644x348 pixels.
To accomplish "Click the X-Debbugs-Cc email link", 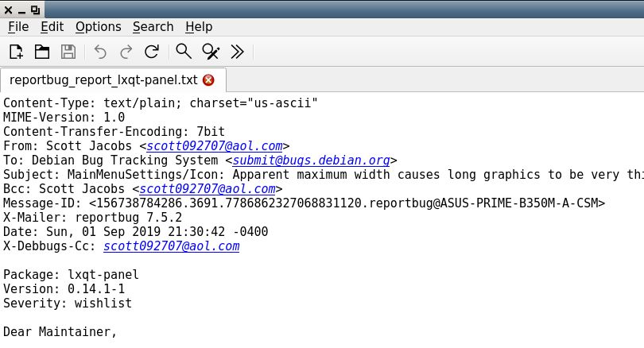I will [171, 246].
